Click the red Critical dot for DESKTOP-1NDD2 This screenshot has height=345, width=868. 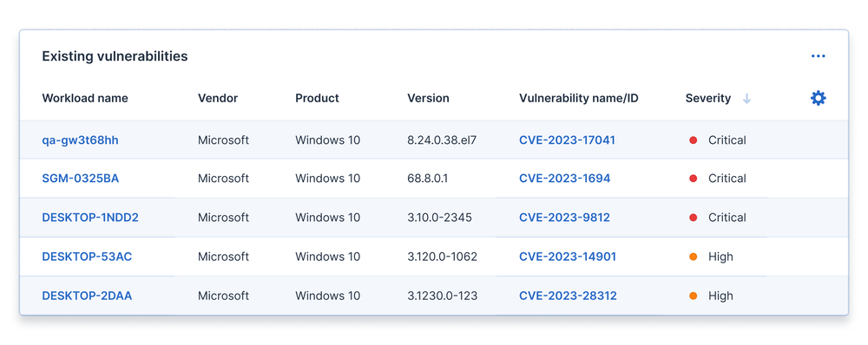point(693,218)
